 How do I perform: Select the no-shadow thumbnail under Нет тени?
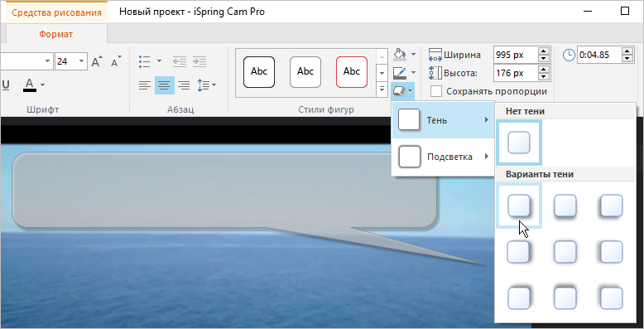coord(519,143)
